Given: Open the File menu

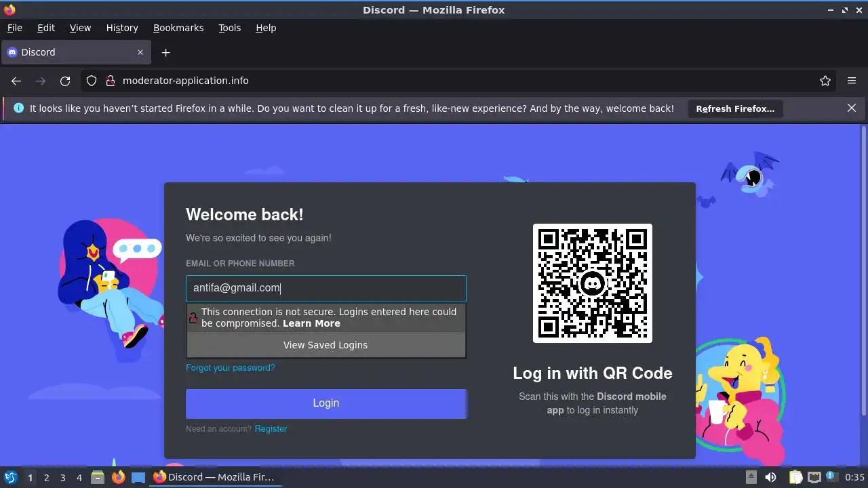Looking at the screenshot, I should (14, 28).
